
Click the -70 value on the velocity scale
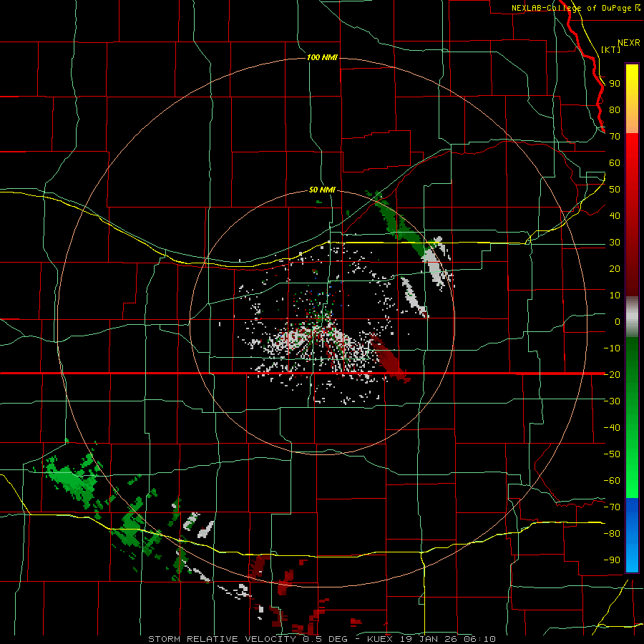(612, 507)
